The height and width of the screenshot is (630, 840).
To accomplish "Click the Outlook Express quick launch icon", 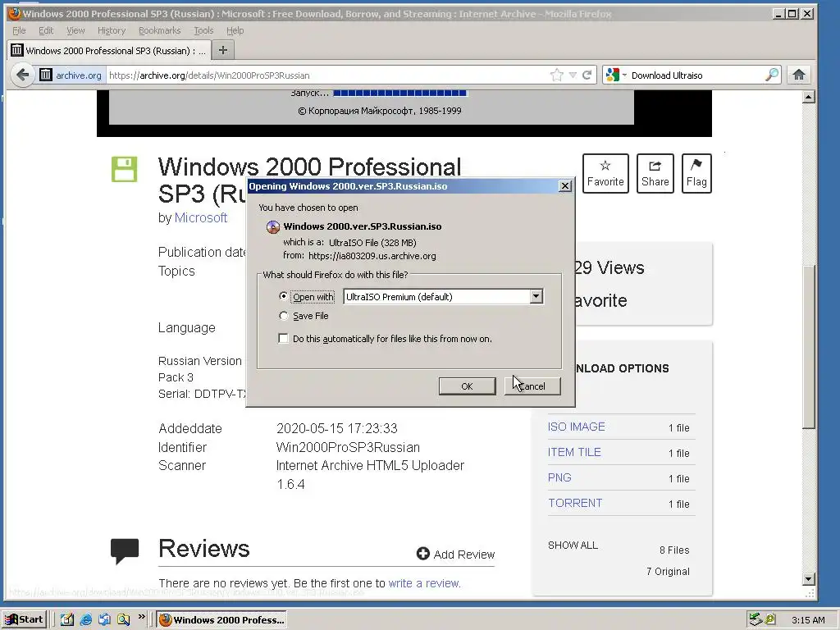I will [x=104, y=620].
